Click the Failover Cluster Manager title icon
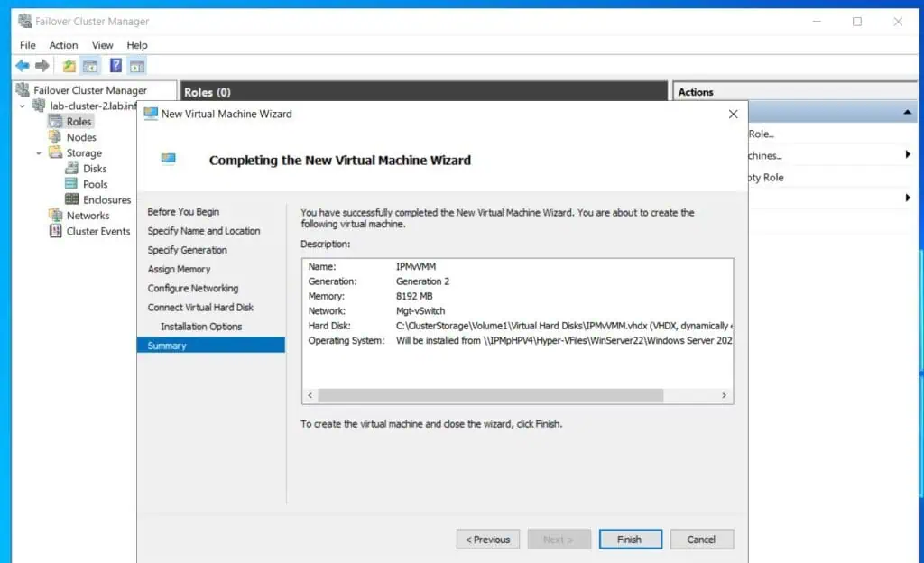924x563 pixels. (24, 21)
